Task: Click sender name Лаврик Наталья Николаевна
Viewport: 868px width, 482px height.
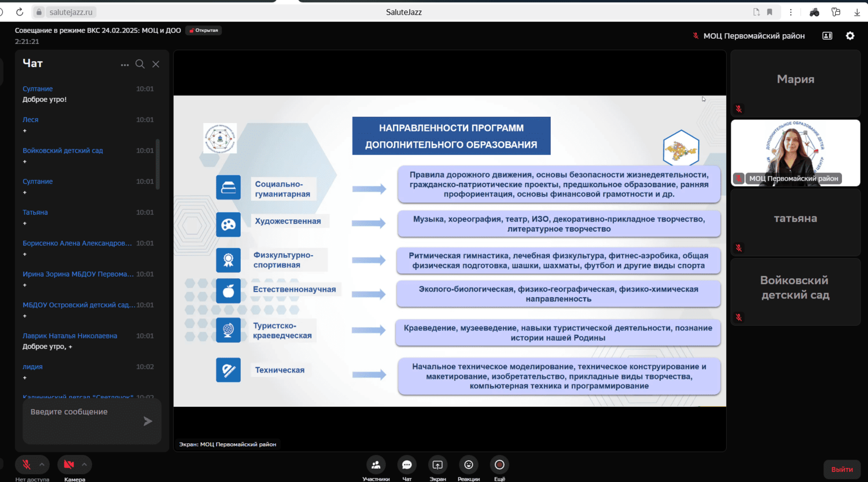Action: click(x=70, y=336)
